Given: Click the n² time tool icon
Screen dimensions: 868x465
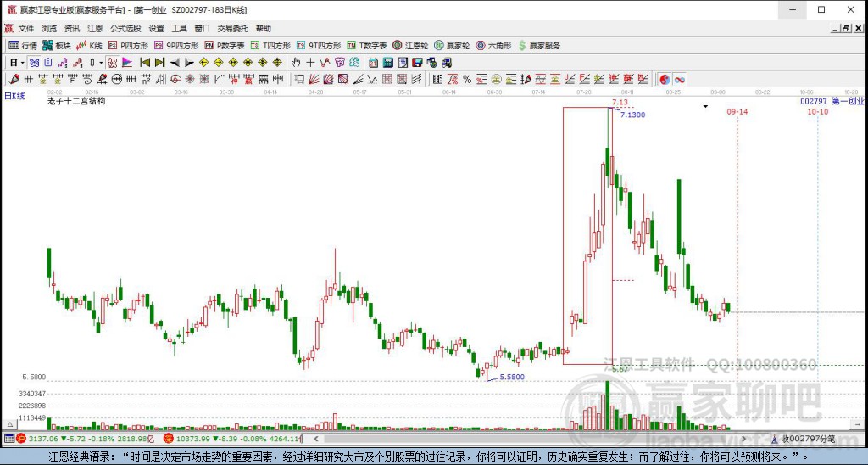Looking at the screenshot, I should click(146, 79).
